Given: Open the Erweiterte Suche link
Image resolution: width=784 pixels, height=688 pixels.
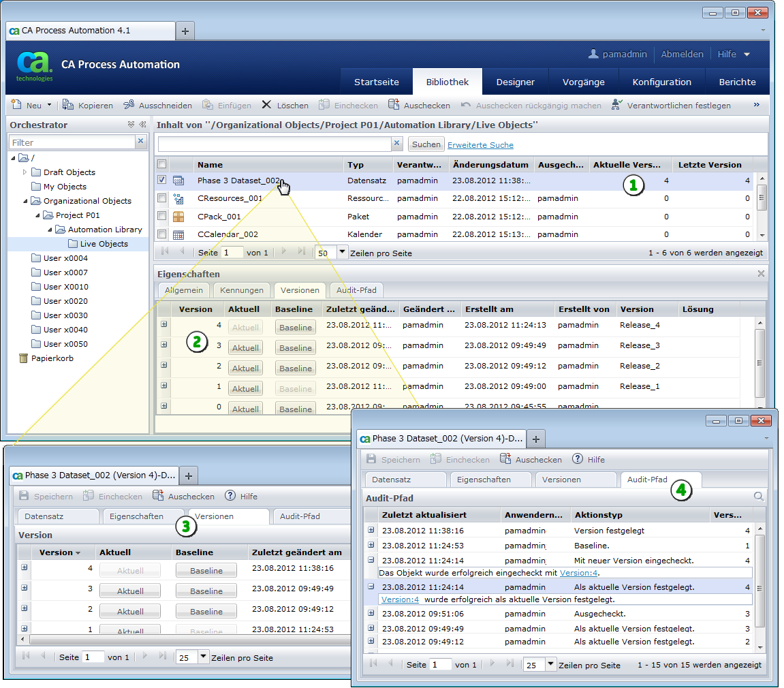Looking at the screenshot, I should pyautogui.click(x=480, y=145).
